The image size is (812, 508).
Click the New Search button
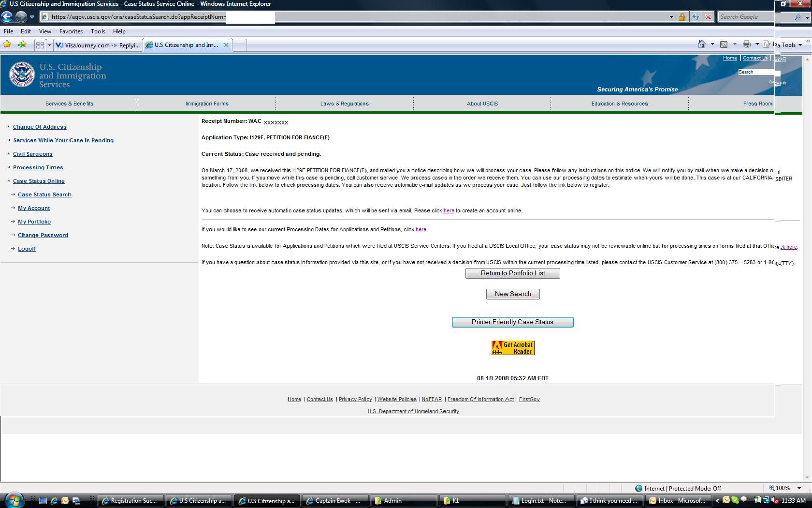pos(513,294)
